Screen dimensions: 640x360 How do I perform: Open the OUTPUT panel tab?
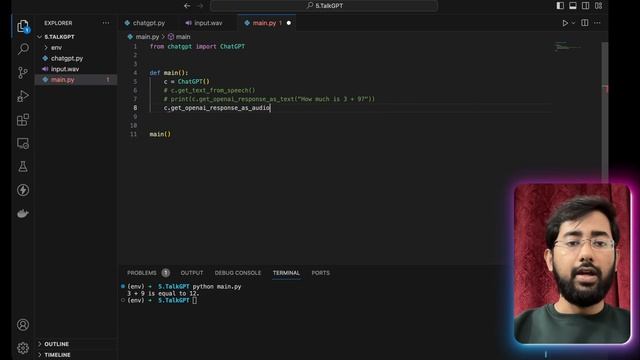(x=192, y=273)
